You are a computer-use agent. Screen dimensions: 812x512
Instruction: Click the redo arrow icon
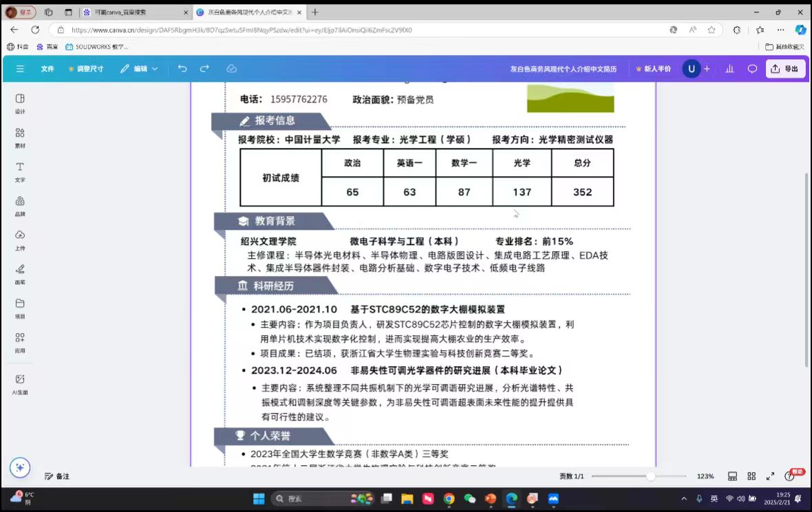click(x=204, y=69)
